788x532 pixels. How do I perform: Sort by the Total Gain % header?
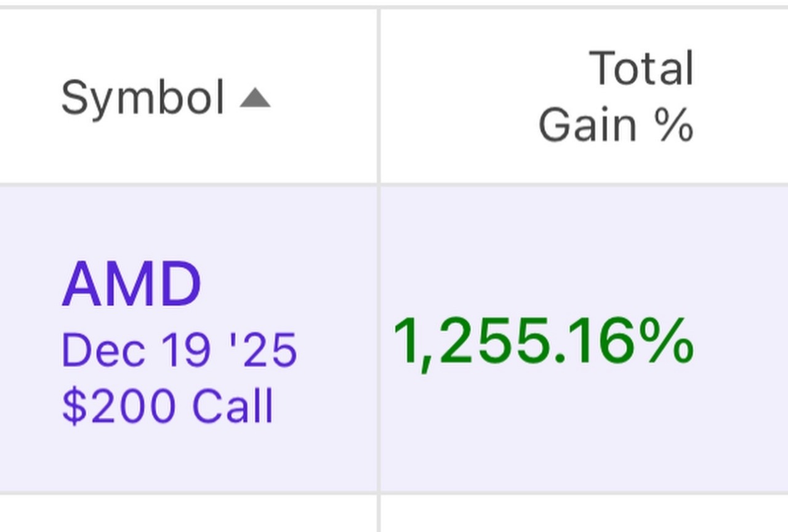click(x=616, y=96)
